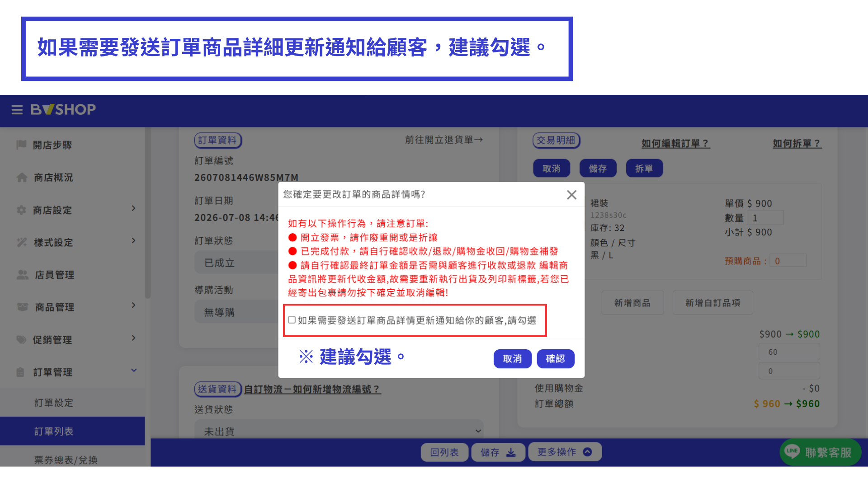Screen dimensions: 868x488
Task: Open the 如何編輯訂單？ link
Action: pos(676,144)
